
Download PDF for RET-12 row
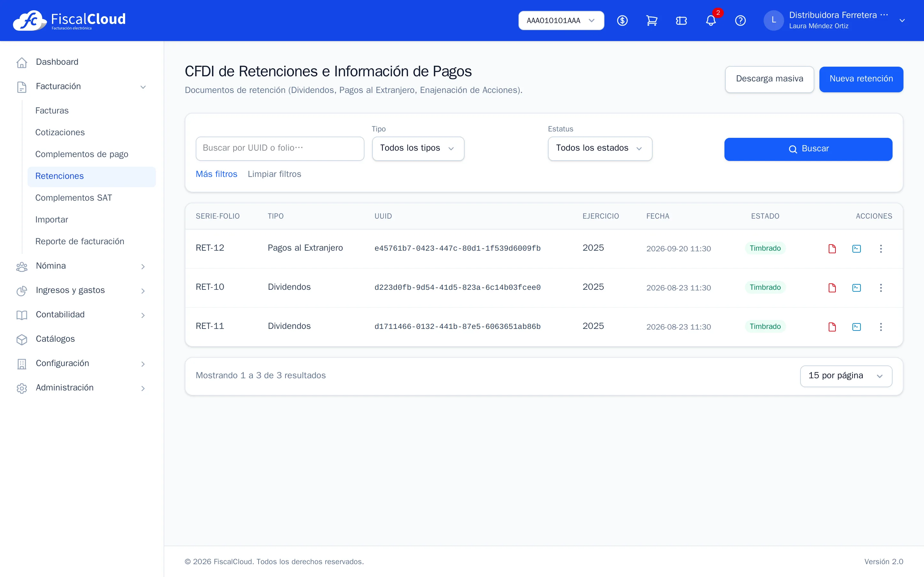(832, 249)
